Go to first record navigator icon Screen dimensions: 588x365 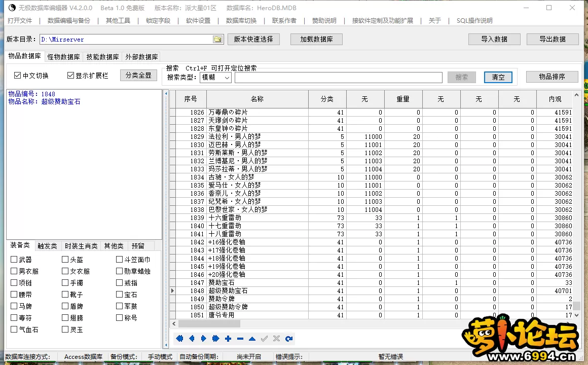(179, 339)
